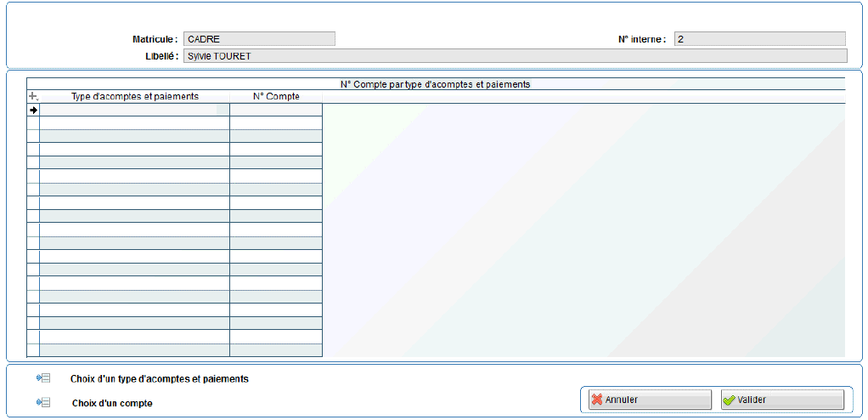This screenshot has height=420, width=868.
Task: Click the 'N° Compte par type d'acomptes et paiements' title
Action: tap(436, 84)
